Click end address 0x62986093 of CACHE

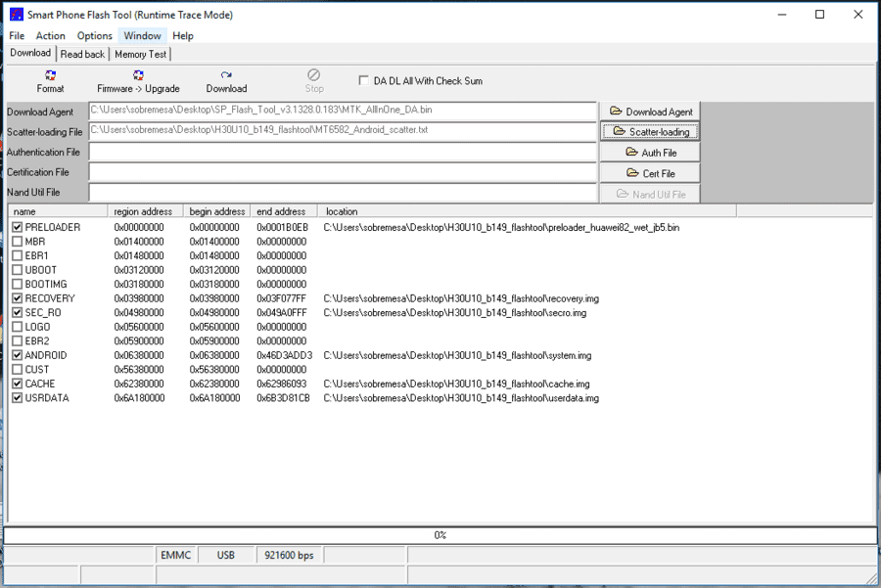tap(282, 384)
